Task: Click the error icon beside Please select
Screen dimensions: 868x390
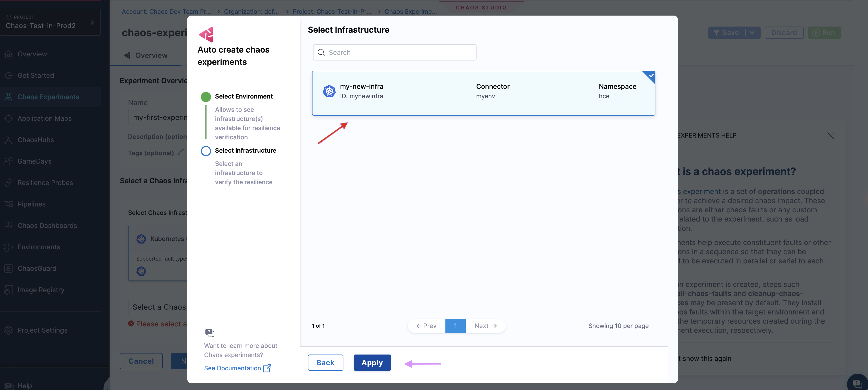Action: click(x=131, y=324)
